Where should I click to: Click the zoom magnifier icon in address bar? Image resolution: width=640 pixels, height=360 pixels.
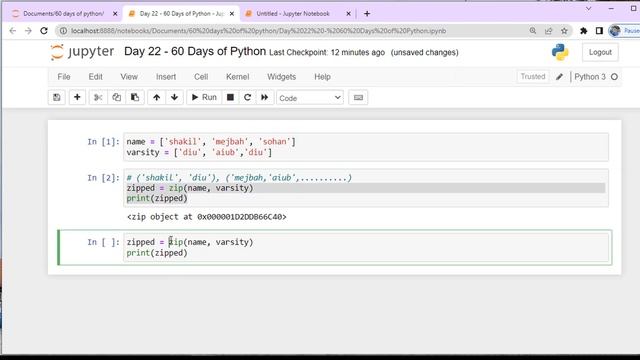click(533, 31)
